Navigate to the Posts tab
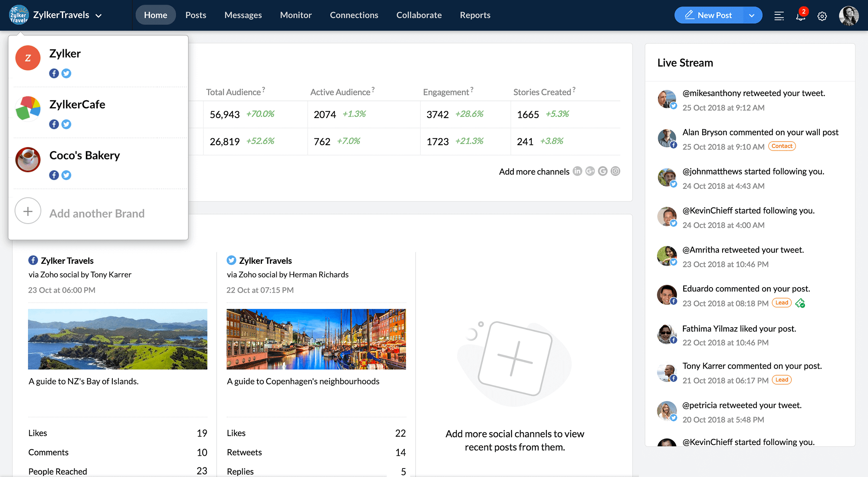The width and height of the screenshot is (868, 477). click(x=196, y=15)
